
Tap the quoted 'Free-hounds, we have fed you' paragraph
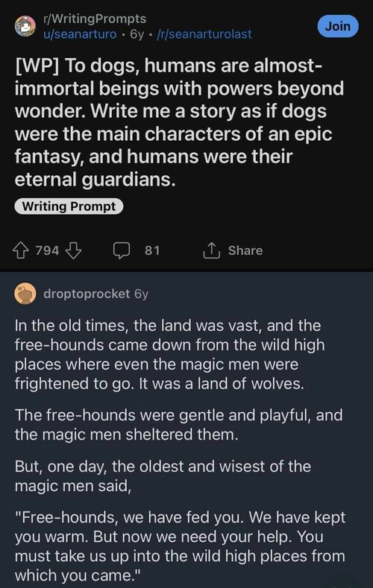tap(180, 546)
